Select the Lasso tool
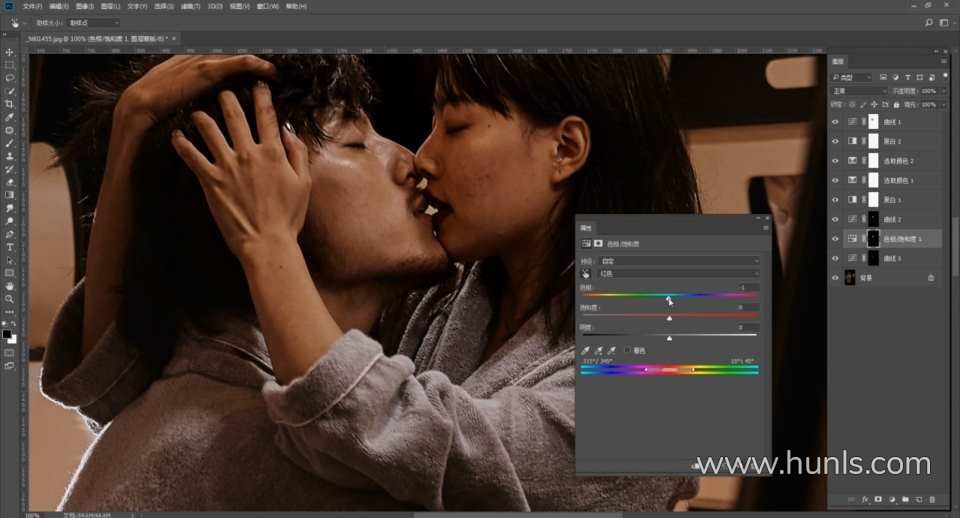This screenshot has width=960, height=518. click(x=10, y=77)
